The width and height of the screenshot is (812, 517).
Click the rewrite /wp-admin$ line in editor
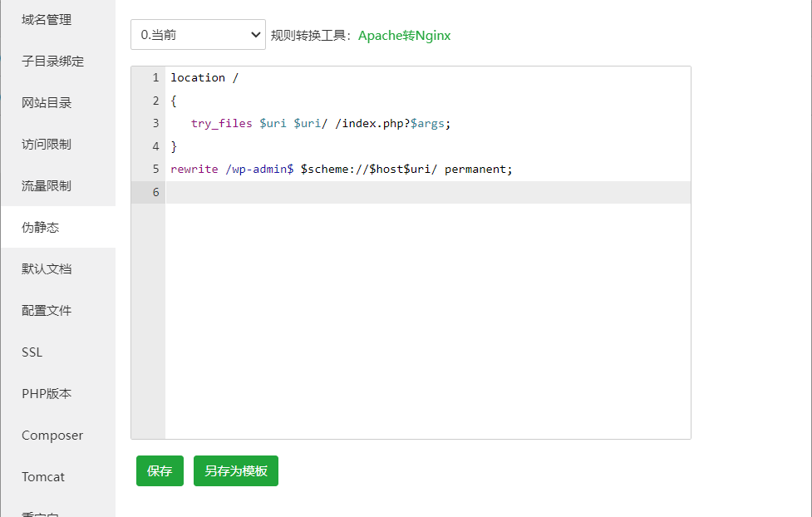[341, 169]
